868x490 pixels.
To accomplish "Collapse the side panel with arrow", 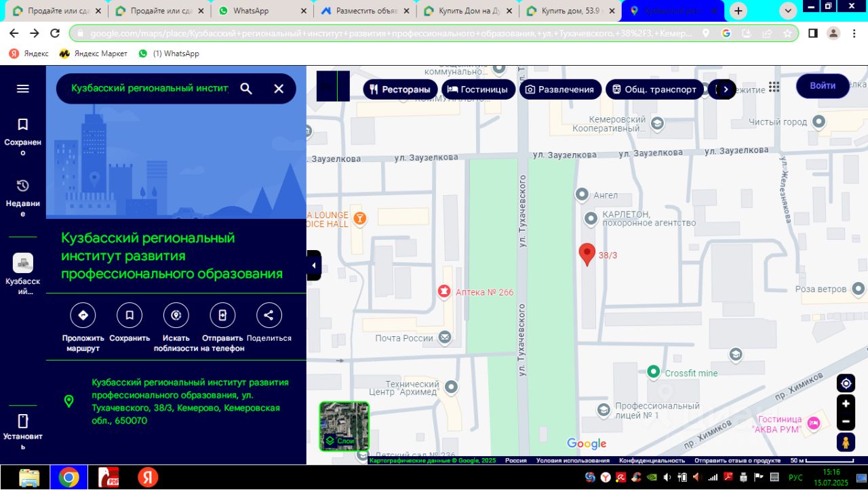I will 313,265.
